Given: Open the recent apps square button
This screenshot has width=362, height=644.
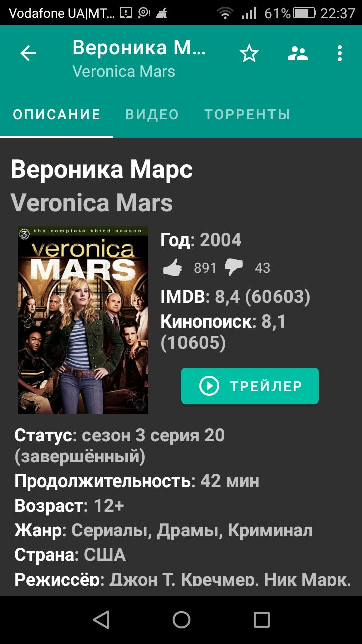Looking at the screenshot, I should [261, 620].
